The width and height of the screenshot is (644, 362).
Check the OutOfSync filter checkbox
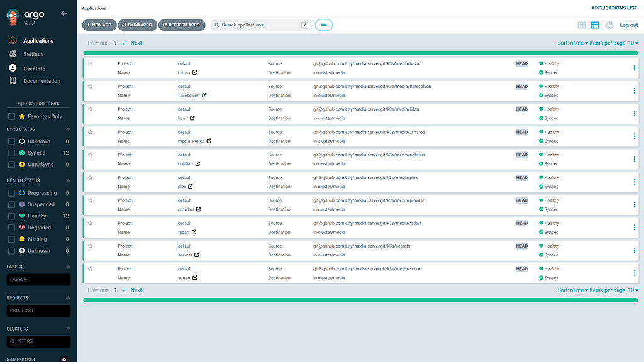(x=11, y=164)
